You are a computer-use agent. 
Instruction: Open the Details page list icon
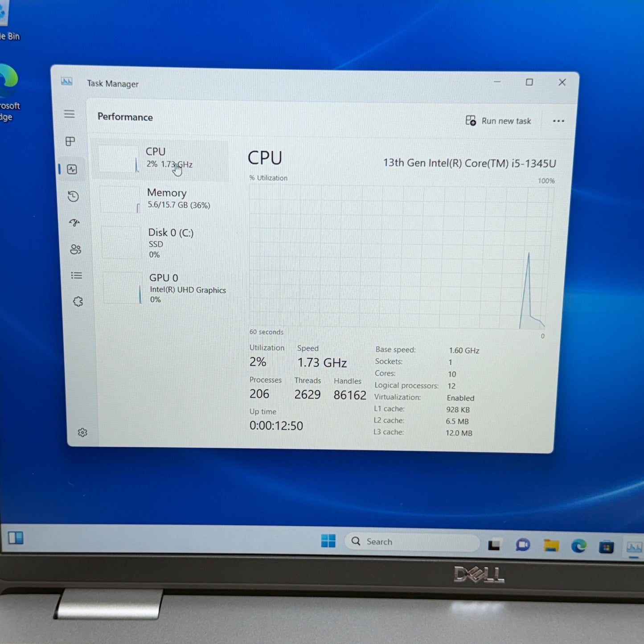(77, 275)
